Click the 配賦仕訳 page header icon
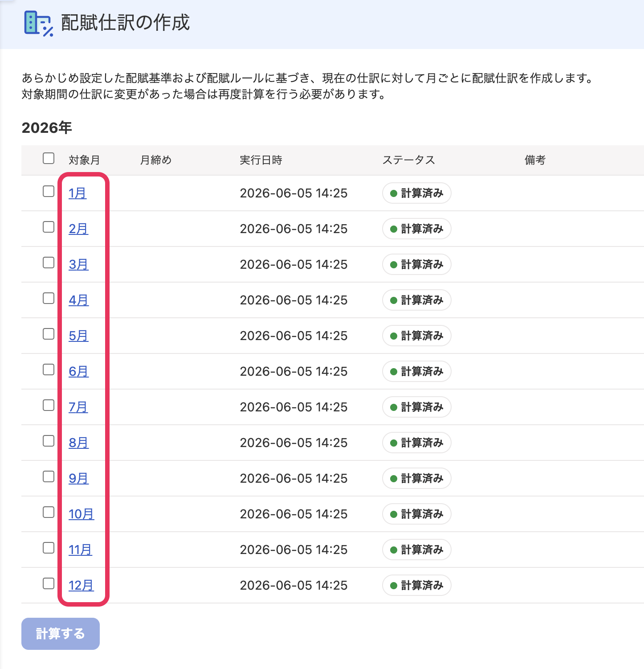This screenshot has width=644, height=669. [x=39, y=23]
